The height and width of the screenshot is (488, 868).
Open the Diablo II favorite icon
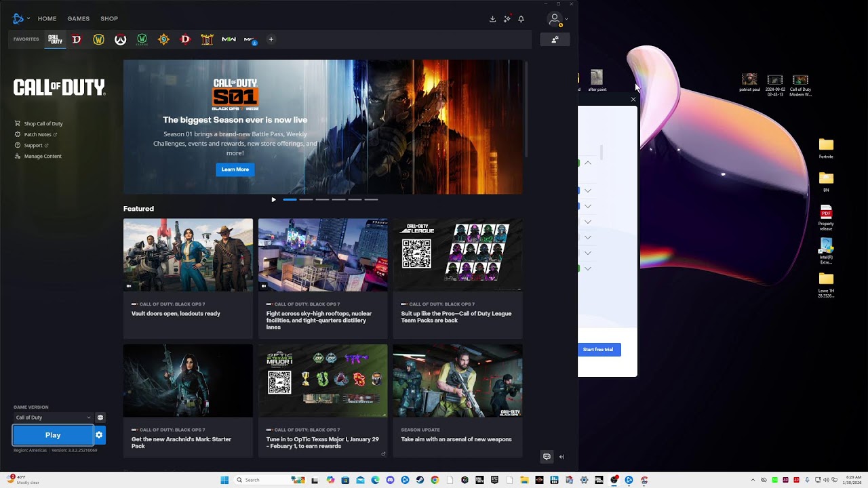click(x=207, y=39)
